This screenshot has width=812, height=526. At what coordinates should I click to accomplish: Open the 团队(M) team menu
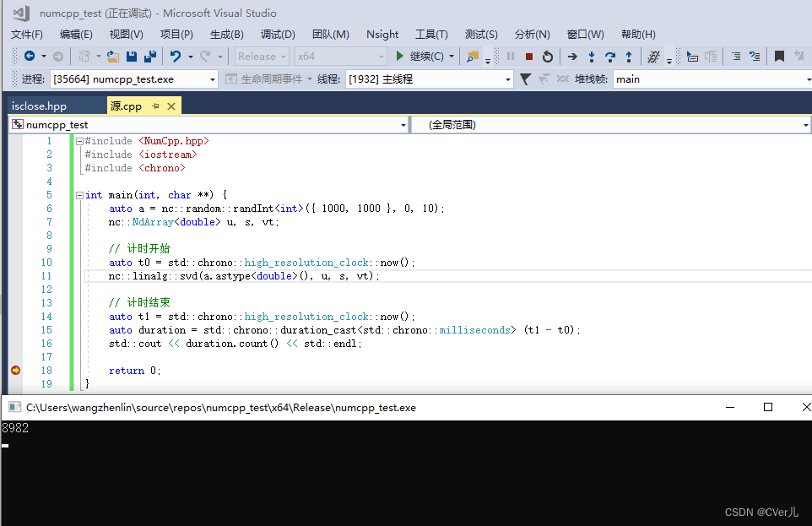point(330,35)
